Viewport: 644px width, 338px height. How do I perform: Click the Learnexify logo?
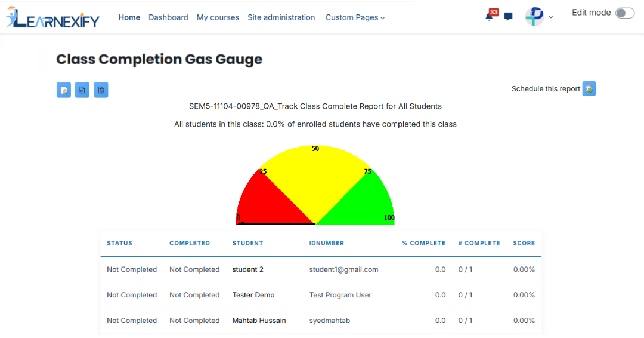[52, 18]
